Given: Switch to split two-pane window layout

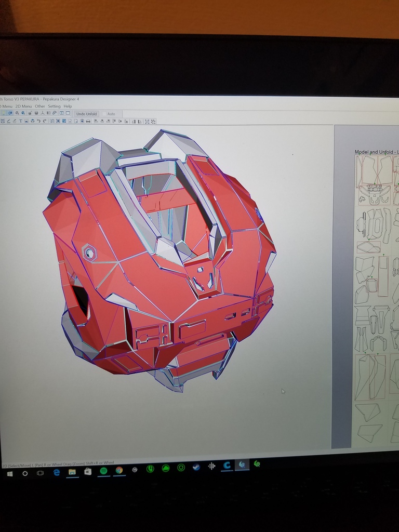Looking at the screenshot, I should [x=62, y=113].
